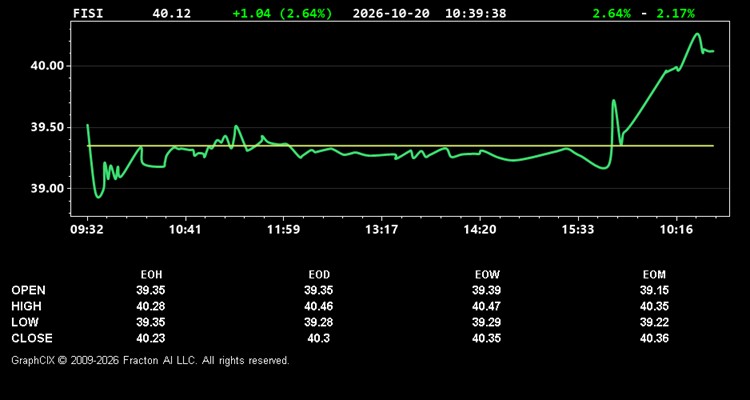Click the OPEN row label
750x400 pixels.
tap(29, 290)
